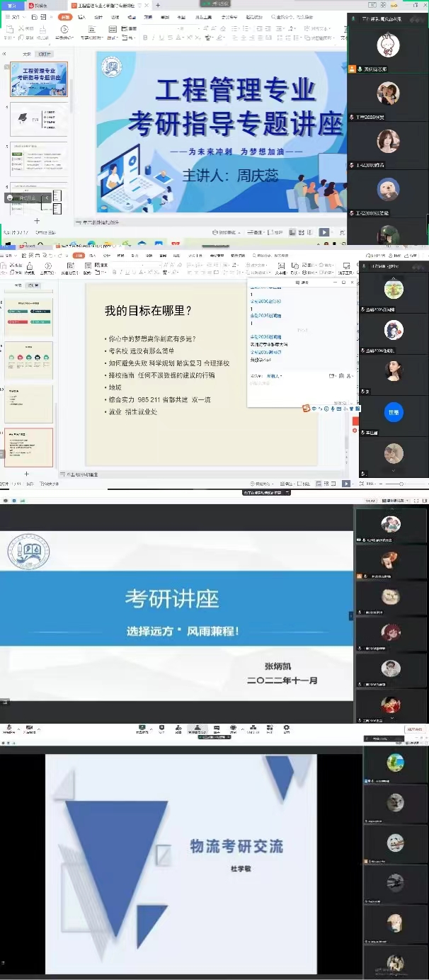Viewport: 429px width, 980px height.
Task: Click the add-slide plus under second window thumbnails
Action: tap(27, 474)
